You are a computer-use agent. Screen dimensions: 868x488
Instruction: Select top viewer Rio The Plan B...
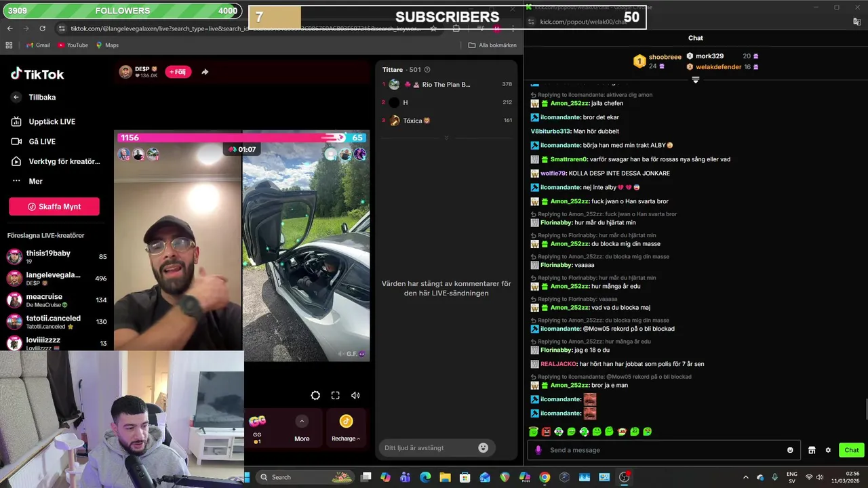tap(446, 85)
